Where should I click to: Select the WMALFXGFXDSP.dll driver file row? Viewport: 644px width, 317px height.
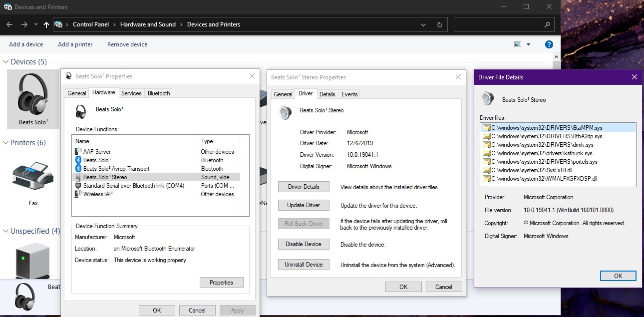(558, 179)
